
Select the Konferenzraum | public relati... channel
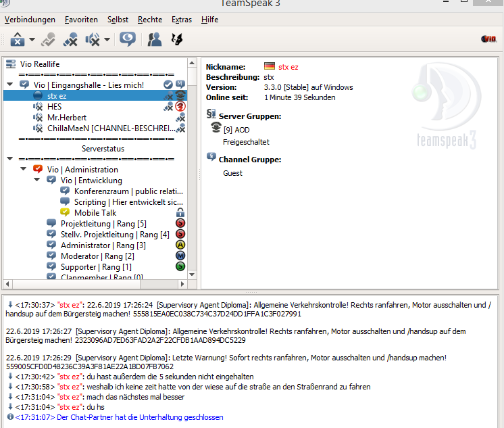click(x=128, y=191)
